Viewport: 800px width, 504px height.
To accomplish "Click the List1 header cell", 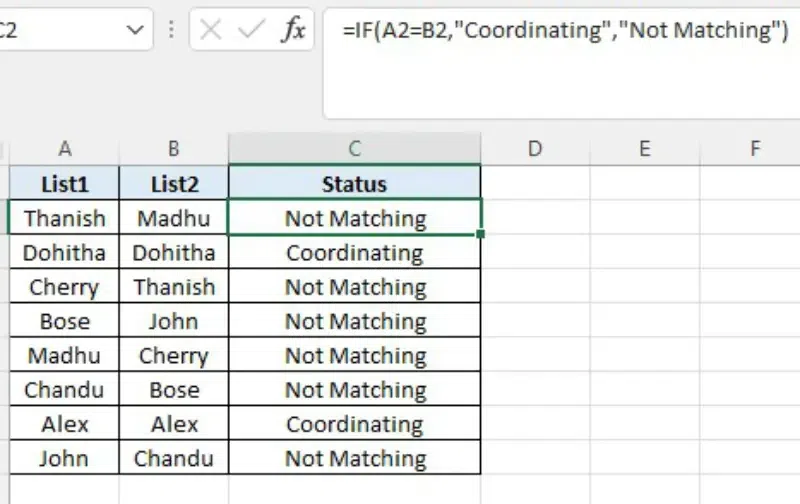I will click(65, 184).
